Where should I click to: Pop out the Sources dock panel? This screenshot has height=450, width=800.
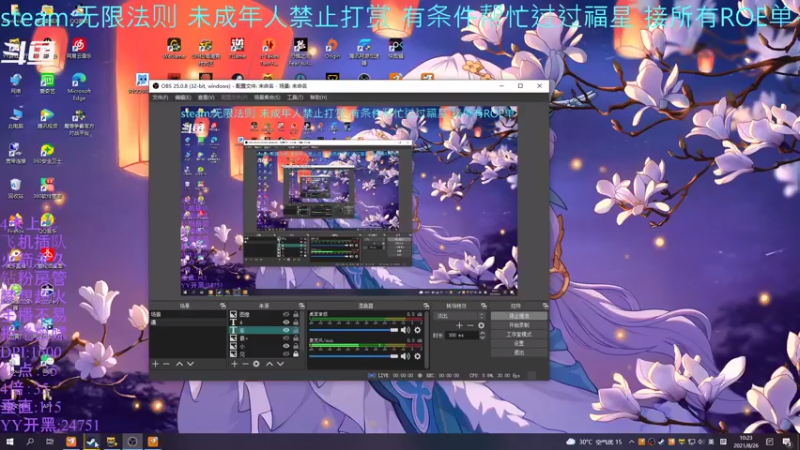pyautogui.click(x=301, y=306)
